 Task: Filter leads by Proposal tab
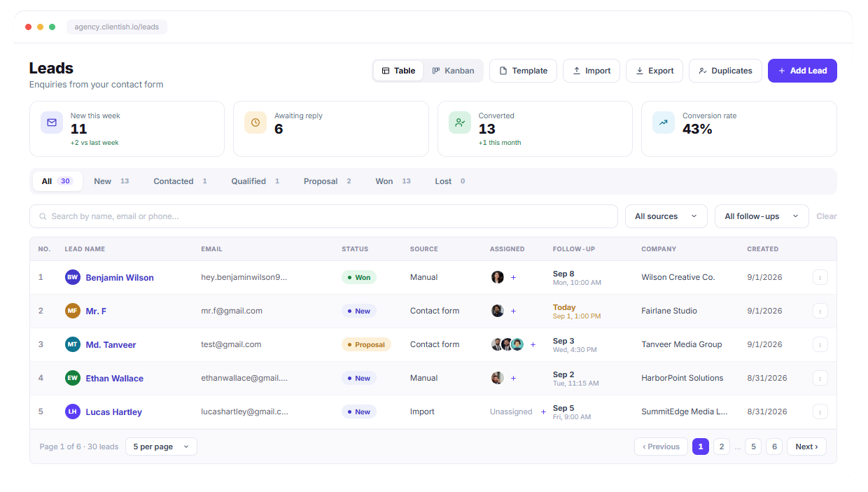[x=328, y=181]
